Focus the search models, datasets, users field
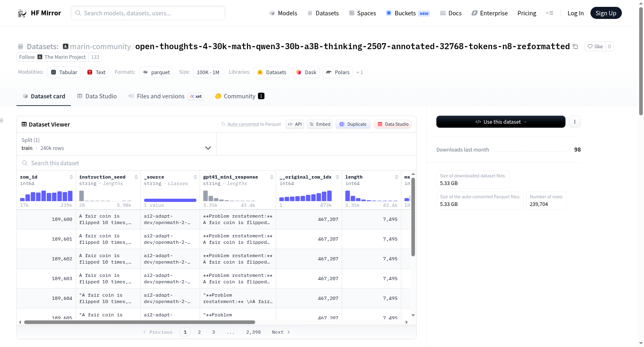 [148, 13]
